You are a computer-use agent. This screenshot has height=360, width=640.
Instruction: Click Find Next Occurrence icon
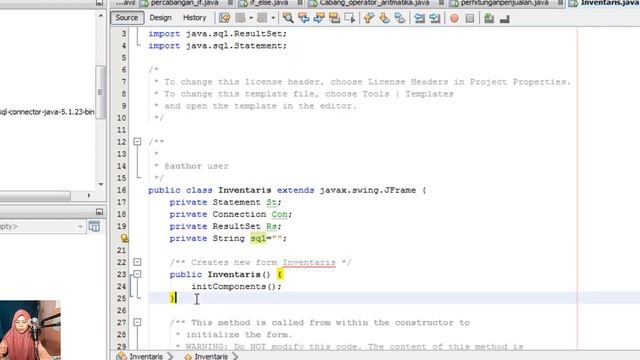(319, 18)
